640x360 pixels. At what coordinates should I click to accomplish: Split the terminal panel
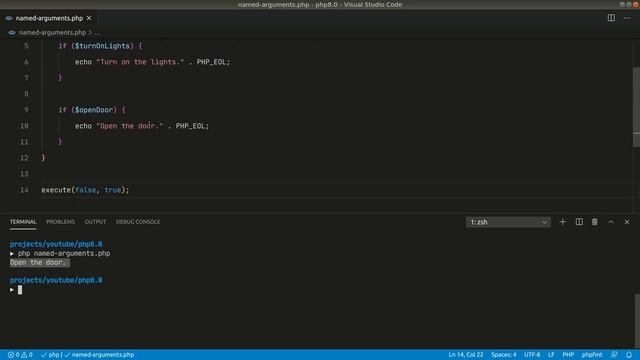(x=579, y=222)
